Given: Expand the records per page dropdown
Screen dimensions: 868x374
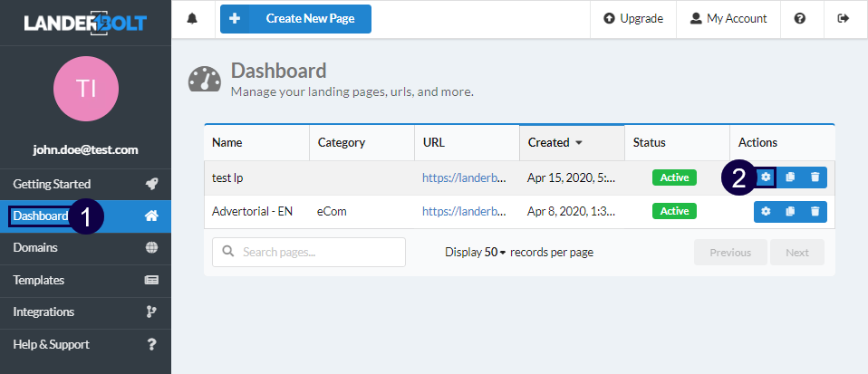Looking at the screenshot, I should pos(496,253).
